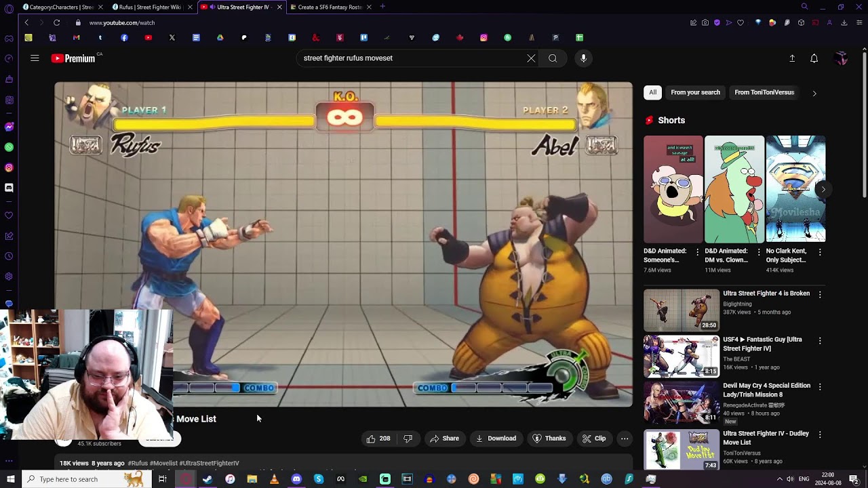This screenshot has height=488, width=868.
Task: Open options for No Clark Kent short
Action: [820, 252]
